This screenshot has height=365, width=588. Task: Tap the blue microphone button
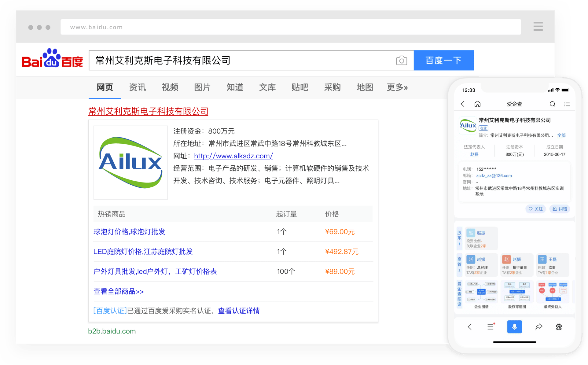(514, 327)
